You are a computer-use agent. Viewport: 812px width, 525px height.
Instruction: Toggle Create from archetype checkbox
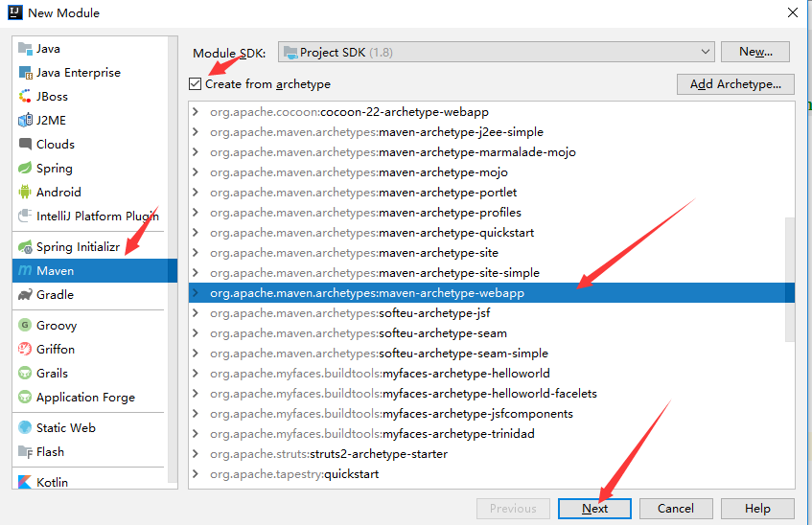point(196,84)
